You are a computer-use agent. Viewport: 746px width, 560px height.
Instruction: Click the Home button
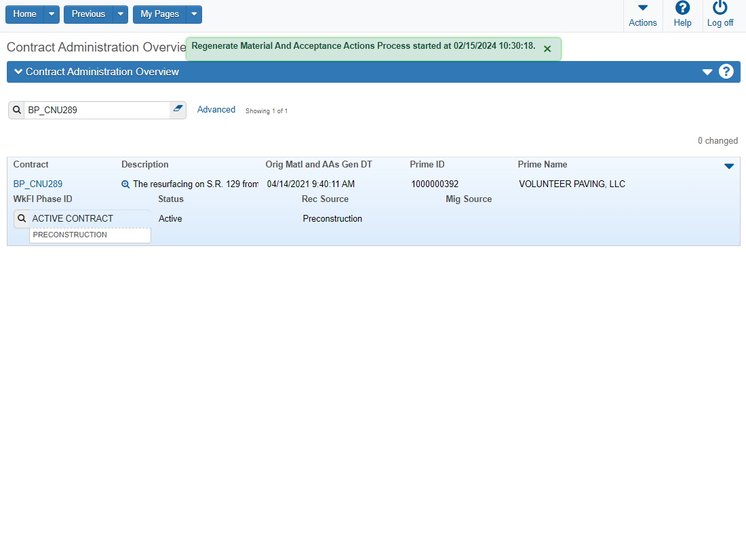tap(24, 14)
